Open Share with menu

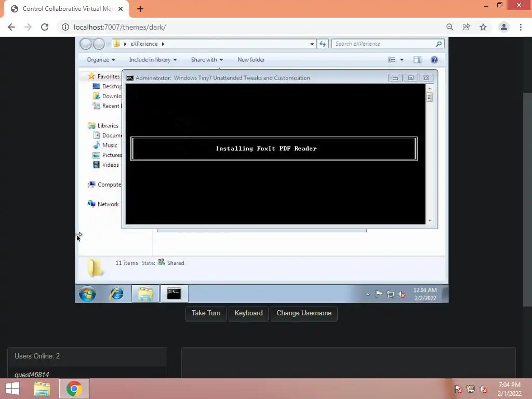pos(207,60)
